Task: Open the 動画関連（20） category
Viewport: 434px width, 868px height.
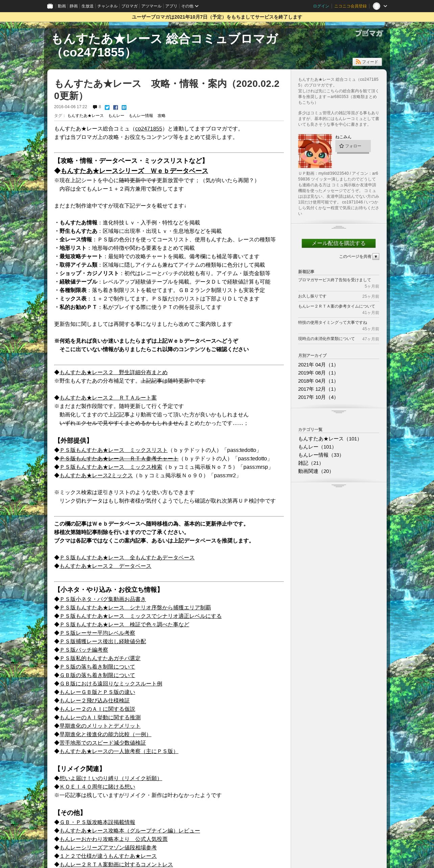Action: 316,471
